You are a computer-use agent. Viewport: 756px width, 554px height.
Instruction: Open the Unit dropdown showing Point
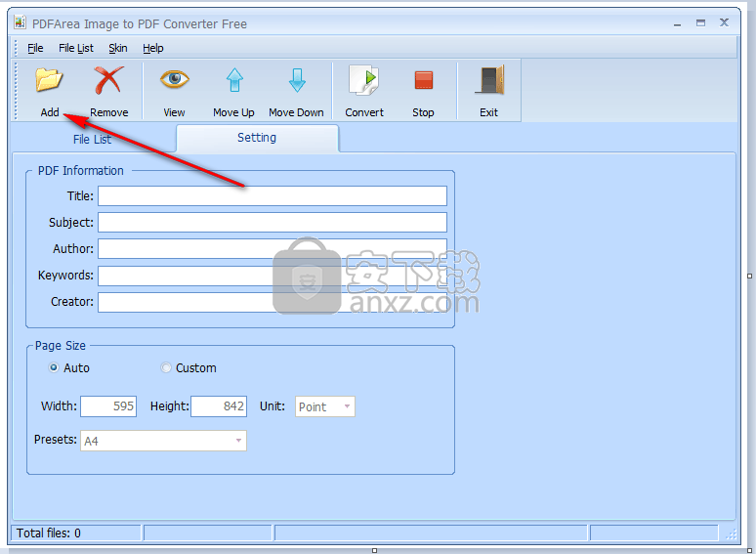(x=325, y=406)
